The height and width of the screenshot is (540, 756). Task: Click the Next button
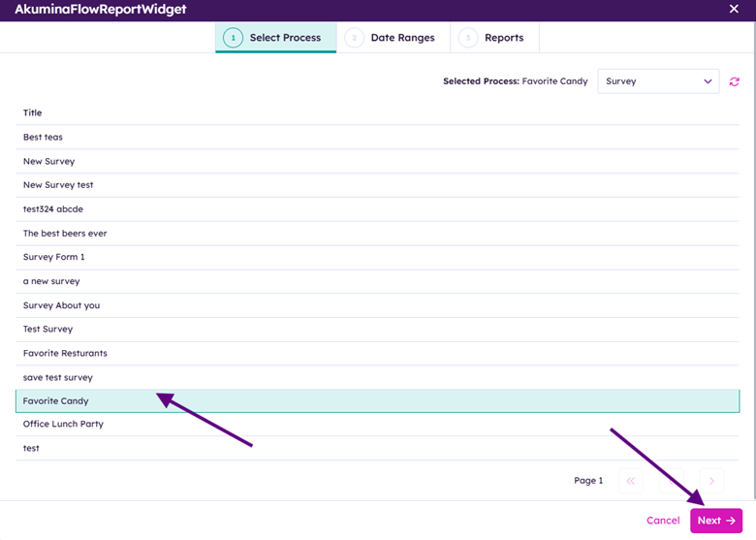(716, 521)
